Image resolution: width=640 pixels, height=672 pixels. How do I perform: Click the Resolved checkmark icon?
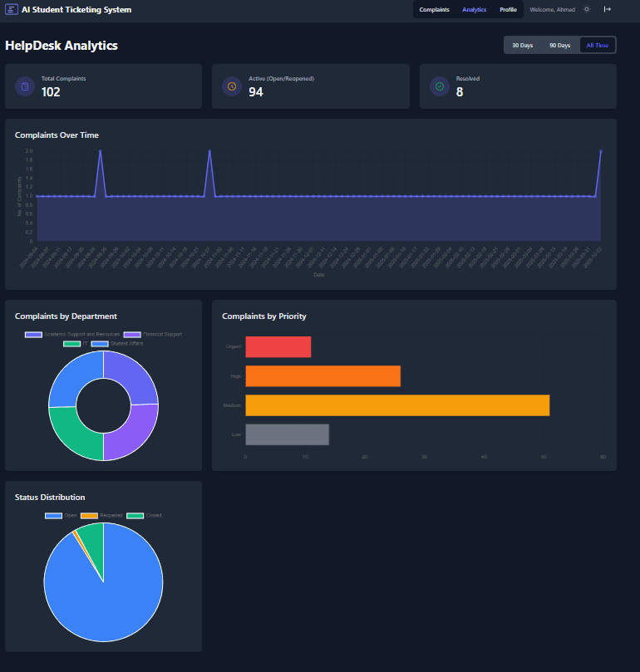pos(439,86)
